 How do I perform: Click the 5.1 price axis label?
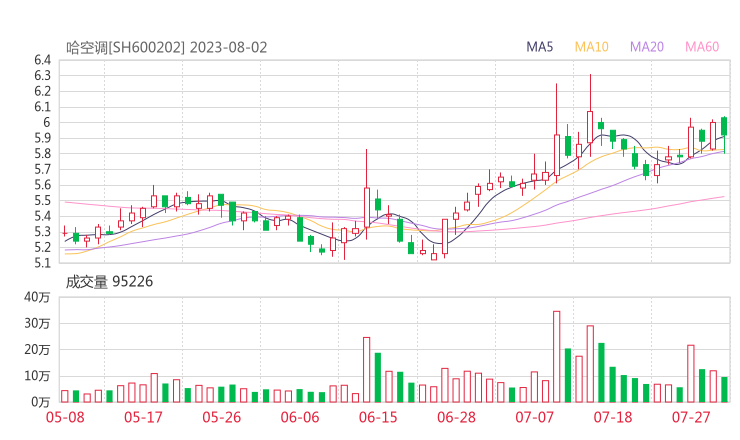pos(42,263)
